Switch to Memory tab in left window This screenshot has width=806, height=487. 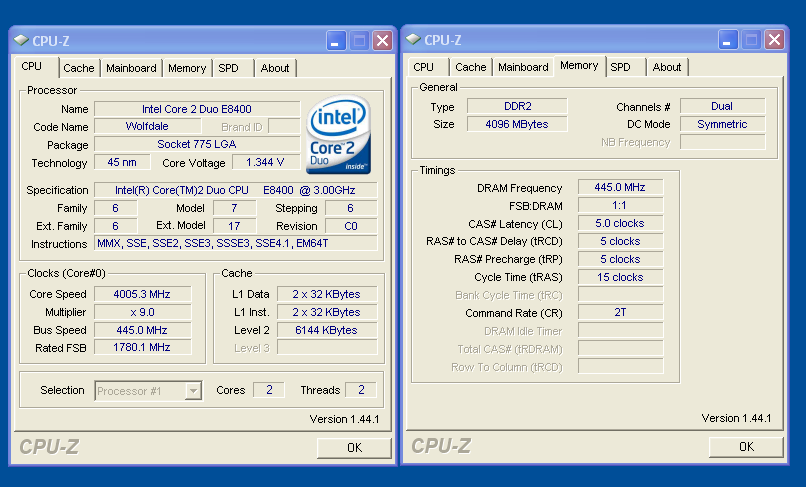pos(187,68)
